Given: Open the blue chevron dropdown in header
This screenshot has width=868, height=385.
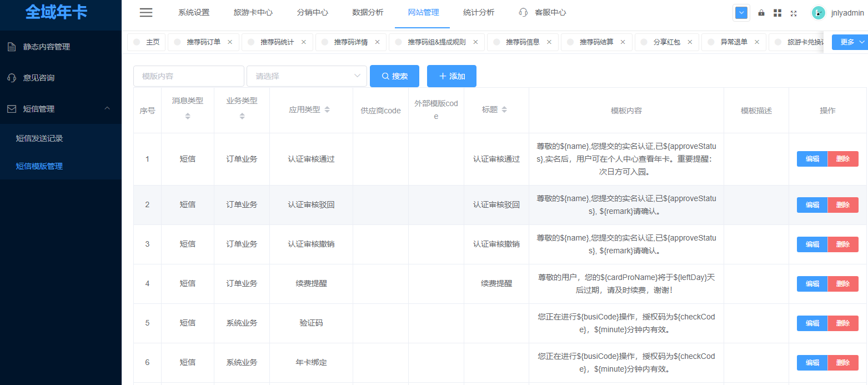Looking at the screenshot, I should point(741,13).
